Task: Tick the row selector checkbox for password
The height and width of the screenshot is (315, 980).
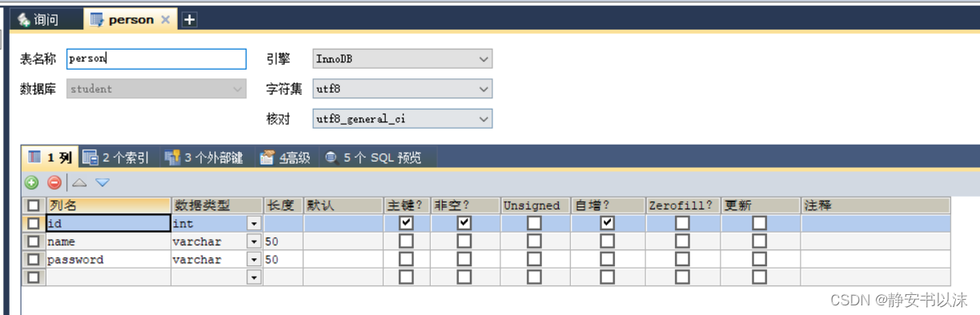Action: point(33,259)
